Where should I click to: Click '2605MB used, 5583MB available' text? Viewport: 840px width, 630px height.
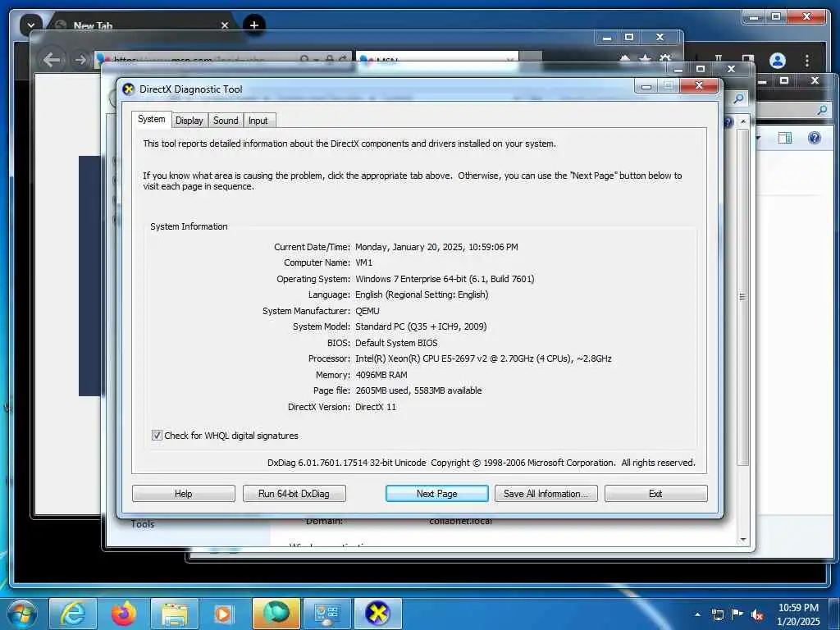click(x=418, y=390)
